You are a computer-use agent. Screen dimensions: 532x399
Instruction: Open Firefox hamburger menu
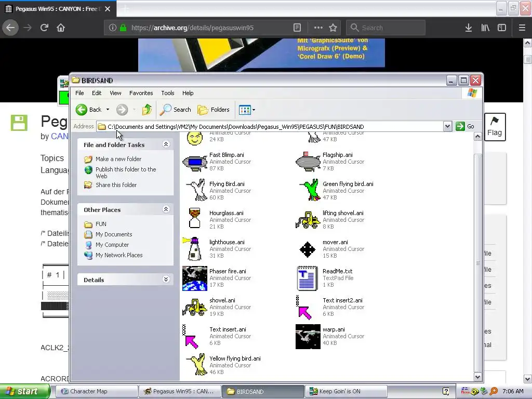(x=522, y=28)
